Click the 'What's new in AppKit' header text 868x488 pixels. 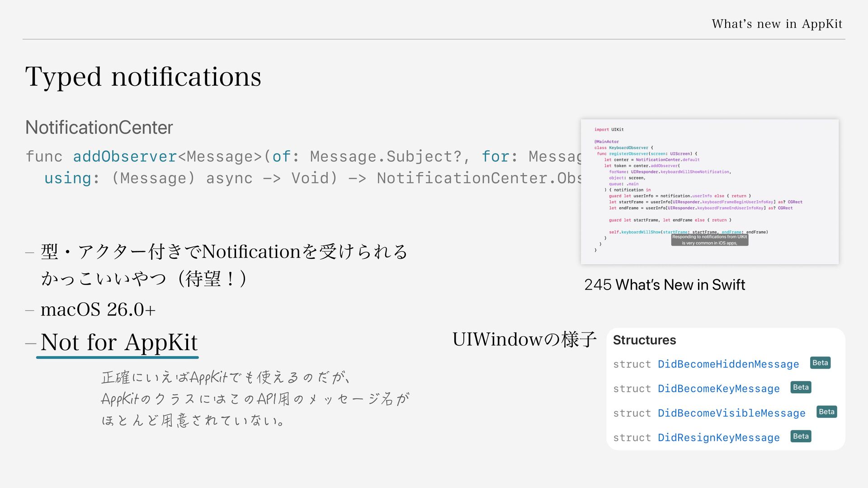pos(777,23)
